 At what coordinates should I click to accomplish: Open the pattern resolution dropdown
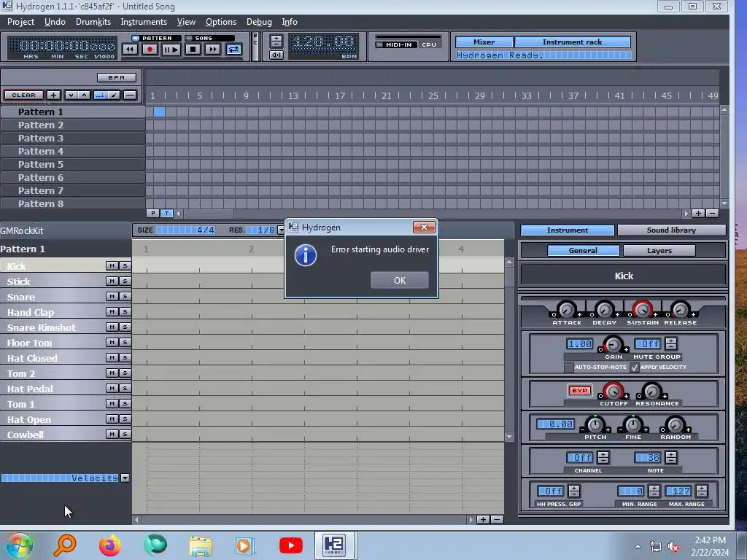click(281, 230)
